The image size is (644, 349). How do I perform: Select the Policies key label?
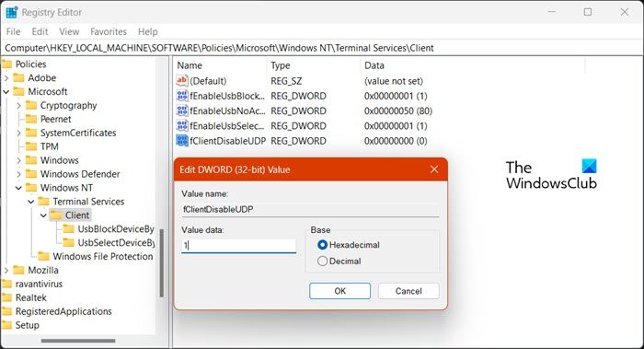(x=30, y=64)
